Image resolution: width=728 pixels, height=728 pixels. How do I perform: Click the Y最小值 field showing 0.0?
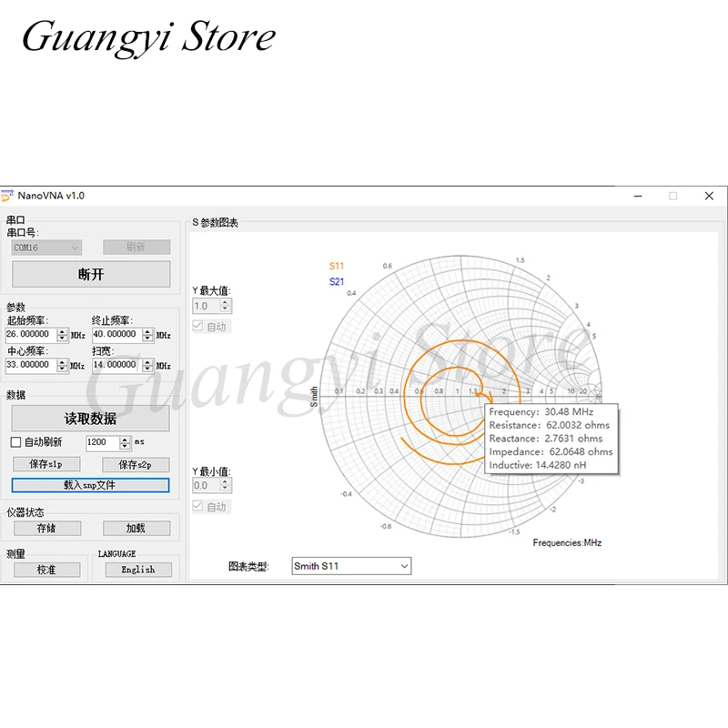coord(207,486)
